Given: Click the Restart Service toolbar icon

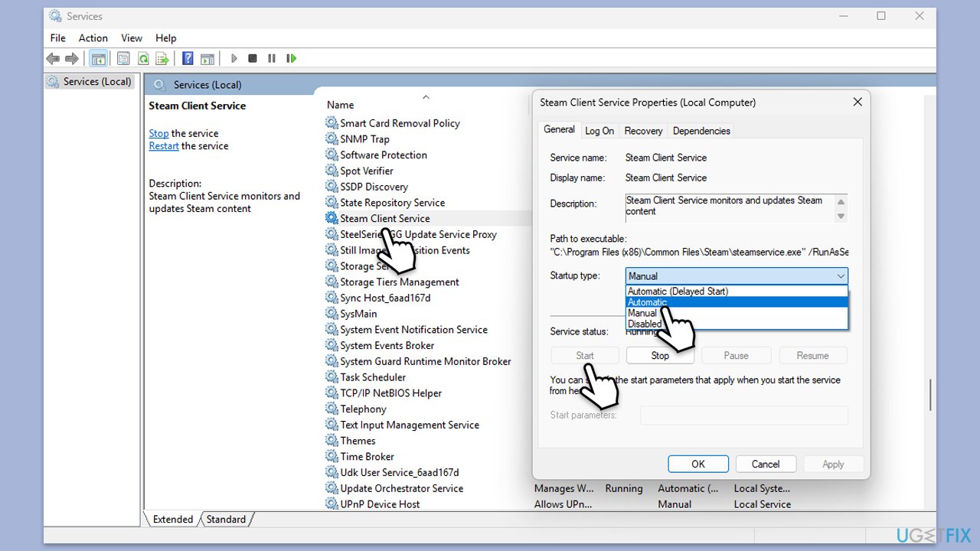Looking at the screenshot, I should tap(291, 58).
